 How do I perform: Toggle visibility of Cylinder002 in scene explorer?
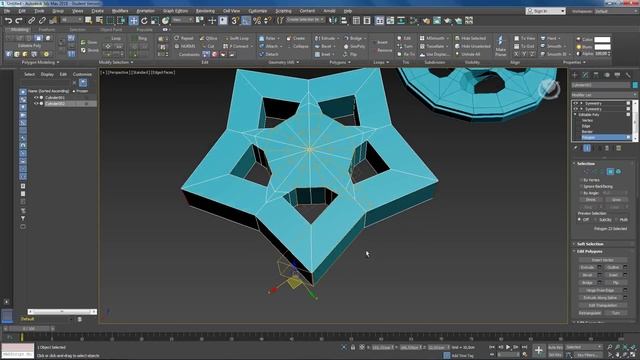click(36, 104)
